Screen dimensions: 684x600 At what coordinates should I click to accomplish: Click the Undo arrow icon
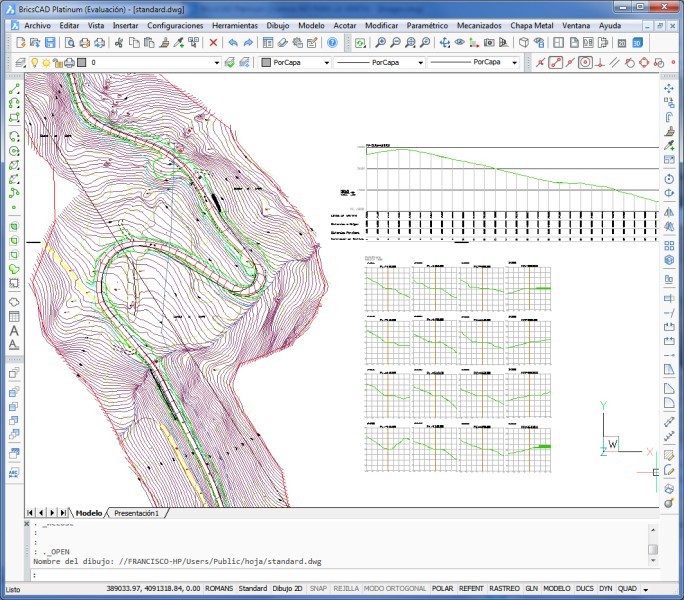[232, 43]
